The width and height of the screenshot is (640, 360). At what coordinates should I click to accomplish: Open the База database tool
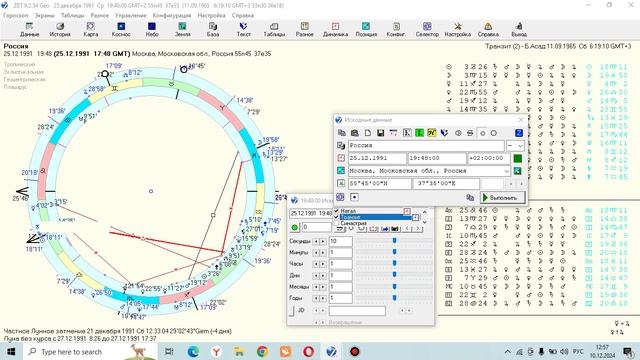click(213, 29)
